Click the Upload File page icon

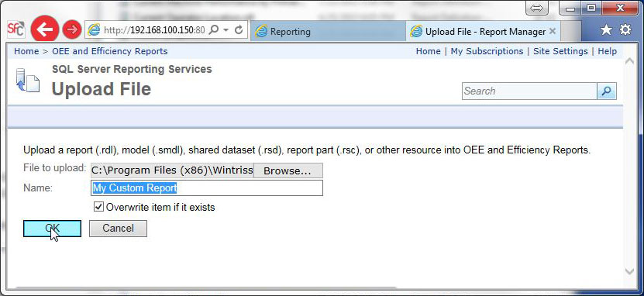pyautogui.click(x=28, y=80)
